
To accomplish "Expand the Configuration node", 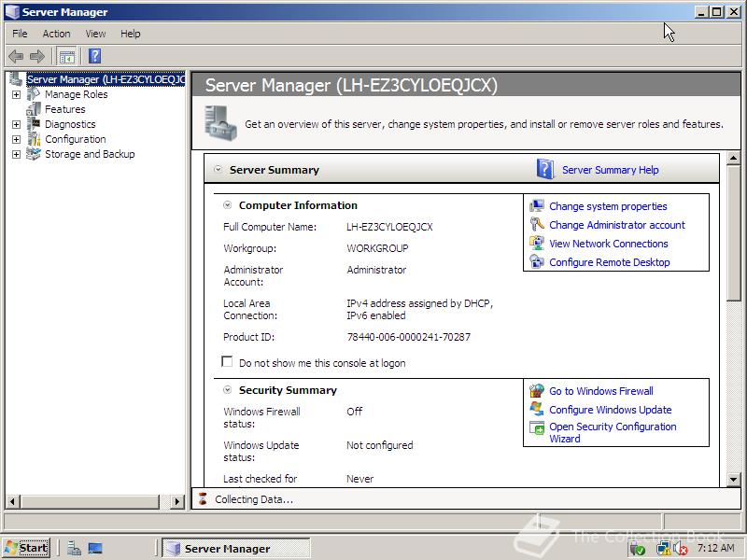I will point(16,139).
